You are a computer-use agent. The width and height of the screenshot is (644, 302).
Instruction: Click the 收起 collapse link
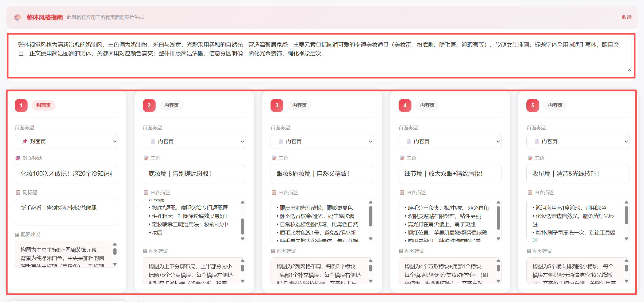627,17
